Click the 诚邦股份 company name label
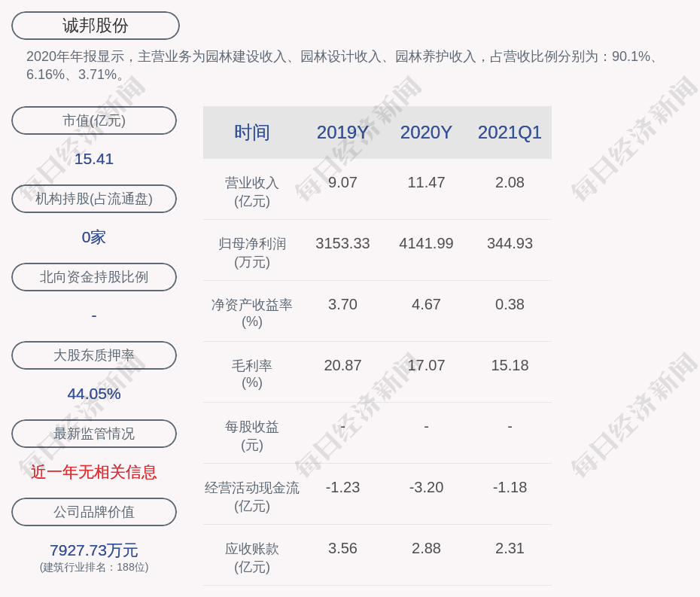This screenshot has width=700, height=597. point(95,26)
